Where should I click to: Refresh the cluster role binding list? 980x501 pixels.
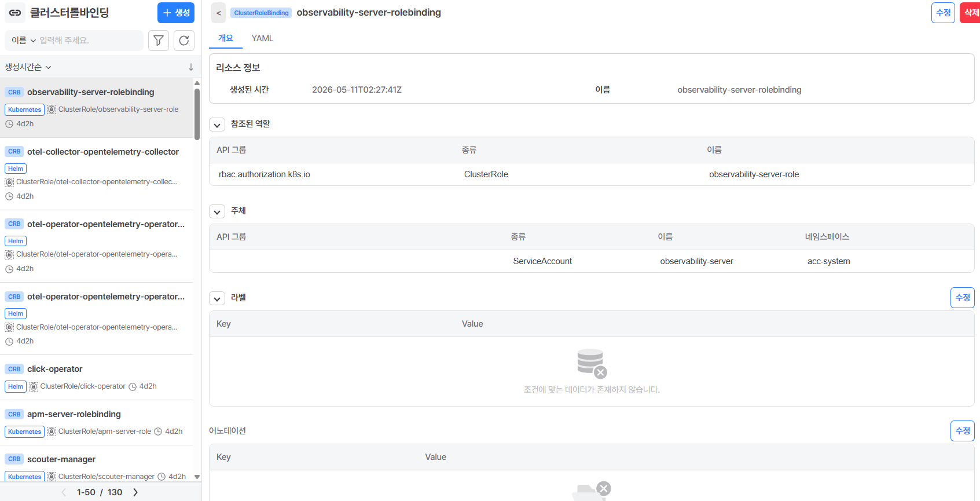(x=184, y=41)
